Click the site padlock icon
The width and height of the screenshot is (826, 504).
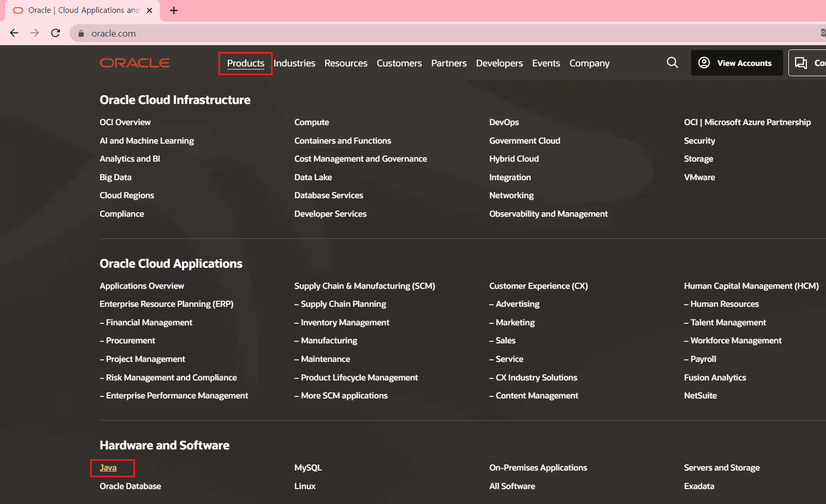click(81, 33)
